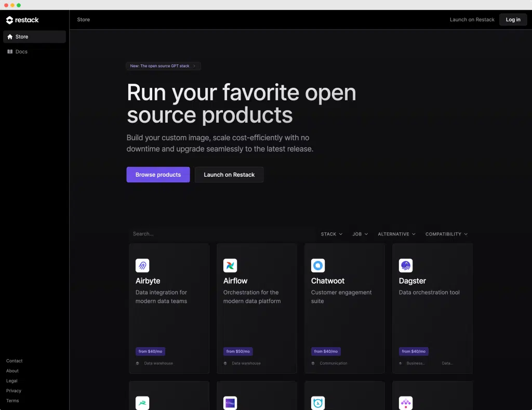Open the About link in the sidebar
The width and height of the screenshot is (532, 410).
(x=12, y=371)
